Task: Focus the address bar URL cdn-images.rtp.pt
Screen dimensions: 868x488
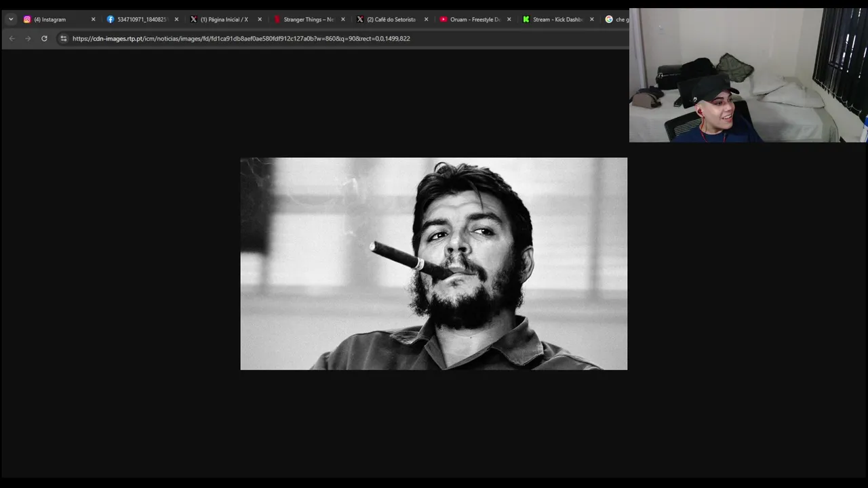Action: pyautogui.click(x=241, y=39)
